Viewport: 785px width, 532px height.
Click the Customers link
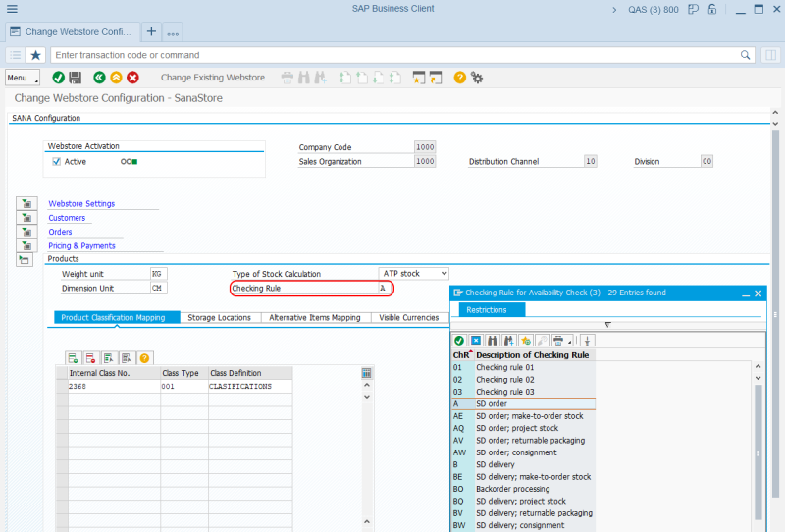(67, 218)
